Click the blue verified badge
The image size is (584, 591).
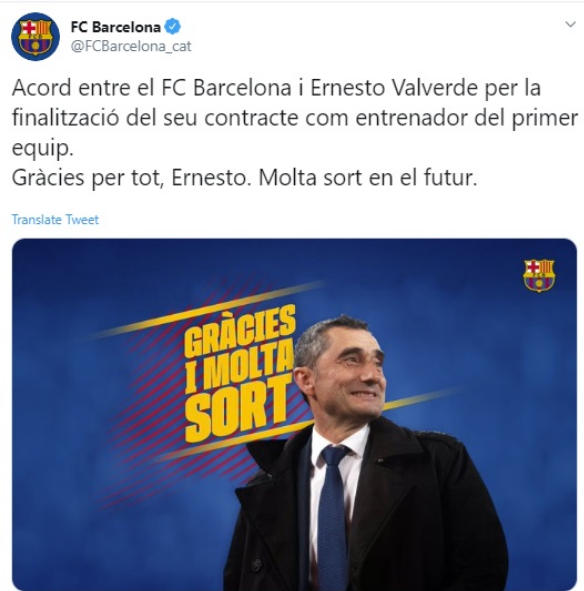pos(173,27)
